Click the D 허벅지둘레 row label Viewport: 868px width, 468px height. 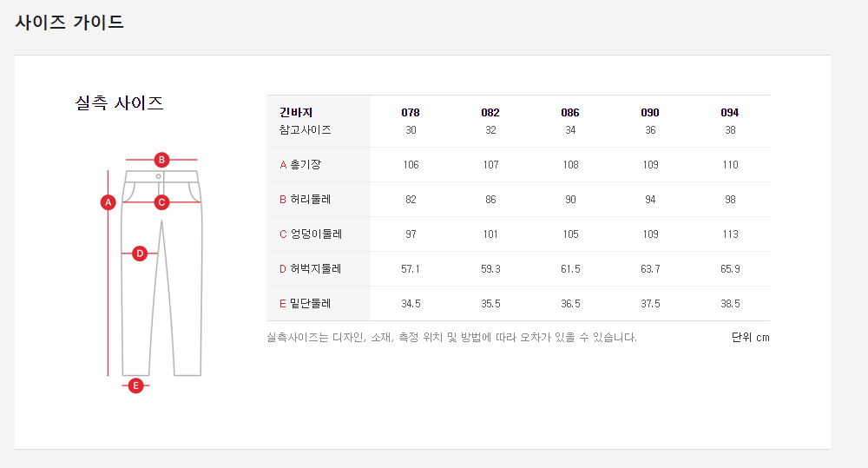(x=311, y=269)
